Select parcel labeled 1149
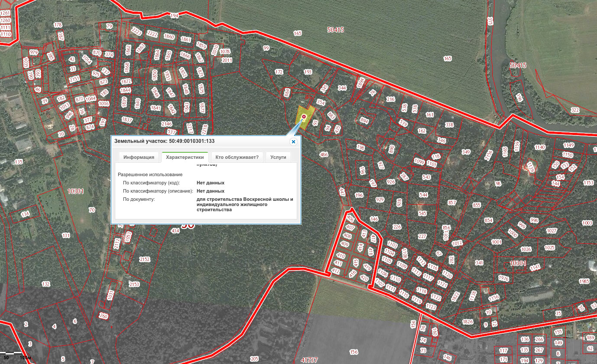Screen dimensions: 597x364 click(x=568, y=145)
